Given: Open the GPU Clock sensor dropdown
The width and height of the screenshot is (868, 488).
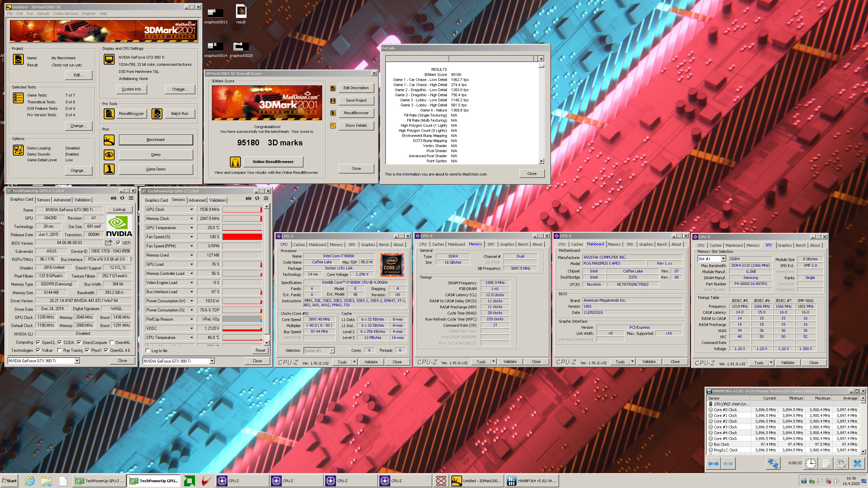Looking at the screenshot, I should tap(192, 209).
